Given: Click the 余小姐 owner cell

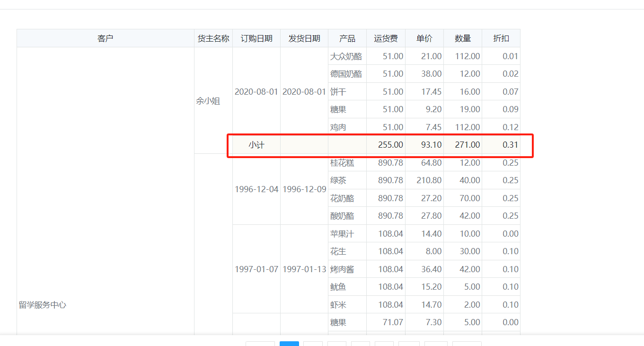Looking at the screenshot, I should point(208,101).
